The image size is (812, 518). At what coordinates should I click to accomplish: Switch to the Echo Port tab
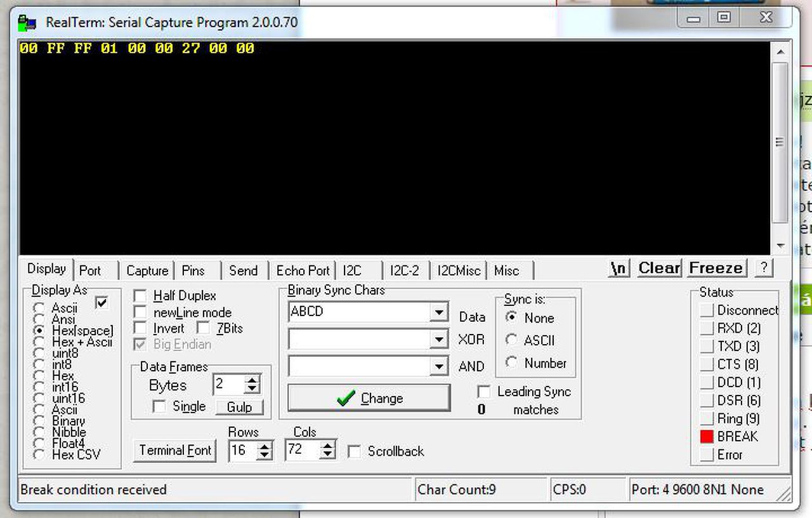[303, 270]
